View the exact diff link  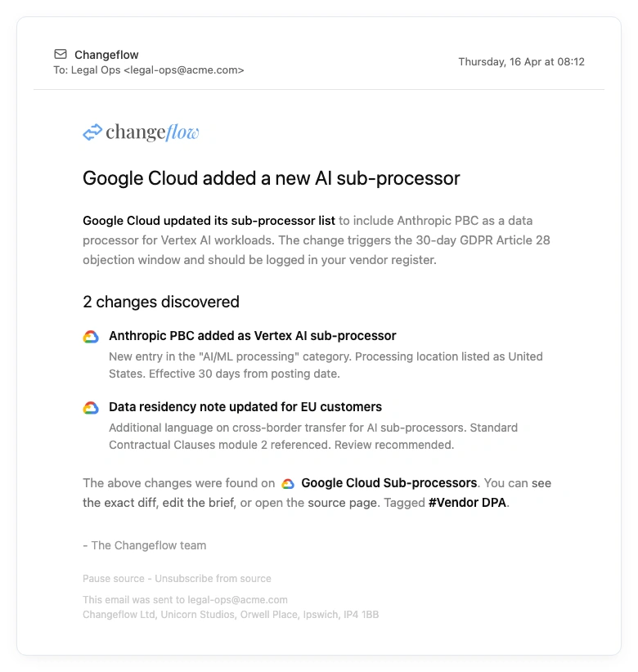coord(120,503)
